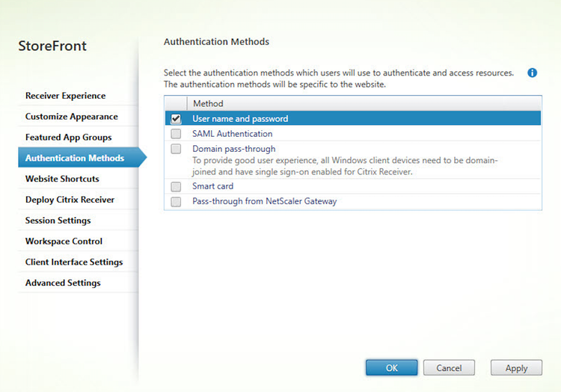This screenshot has width=561, height=392.
Task: Open Receiver Experience section
Action: (x=78, y=96)
